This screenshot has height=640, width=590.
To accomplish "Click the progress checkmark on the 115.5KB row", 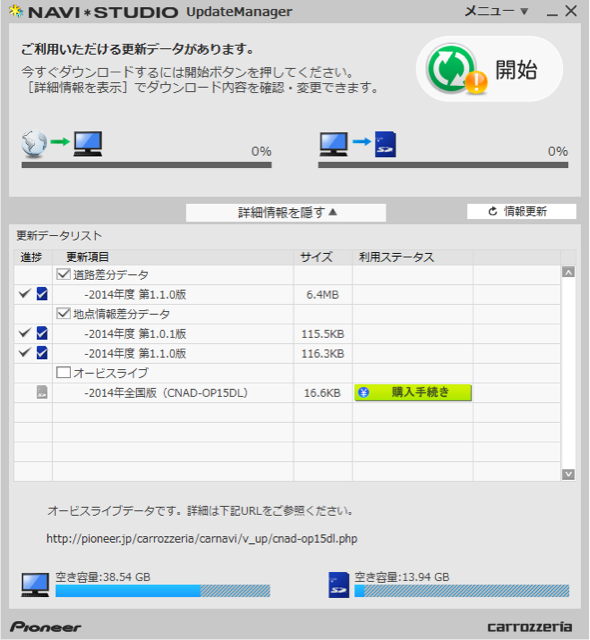I will [x=25, y=332].
